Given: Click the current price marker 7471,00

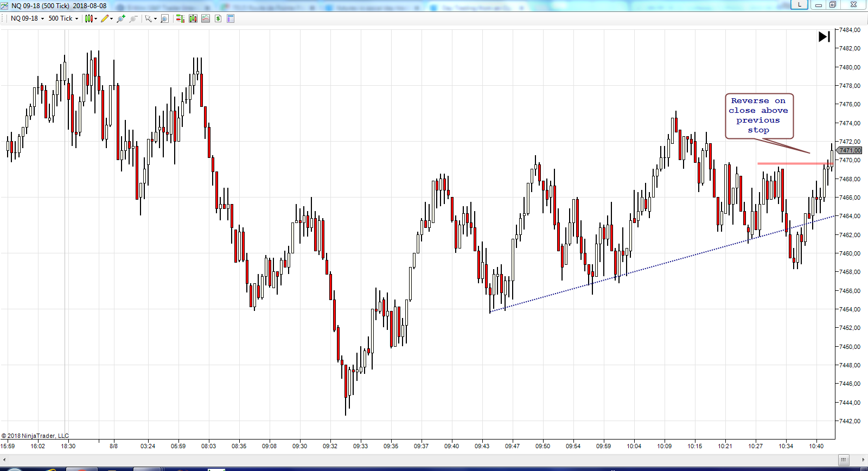Looking at the screenshot, I should click(x=850, y=150).
